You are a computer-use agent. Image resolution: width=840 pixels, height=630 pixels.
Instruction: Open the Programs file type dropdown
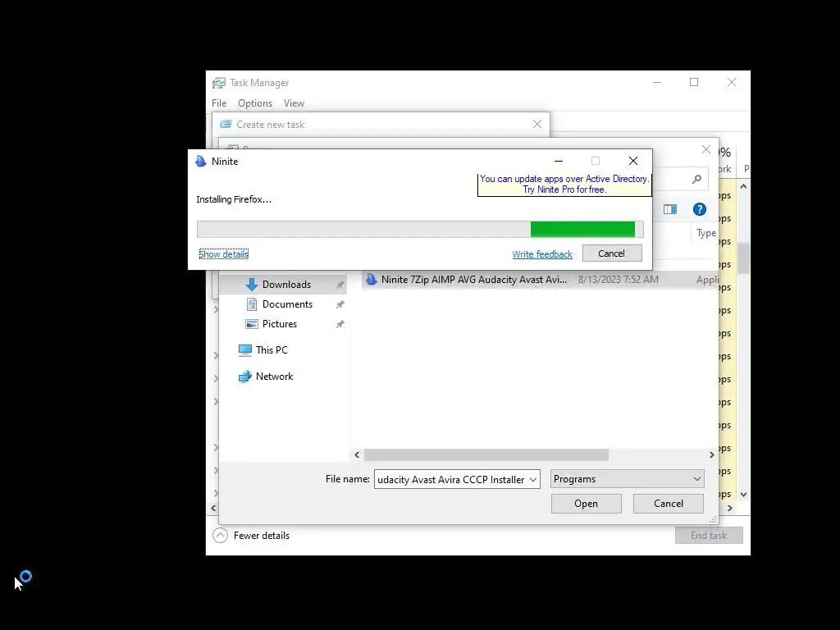(627, 479)
